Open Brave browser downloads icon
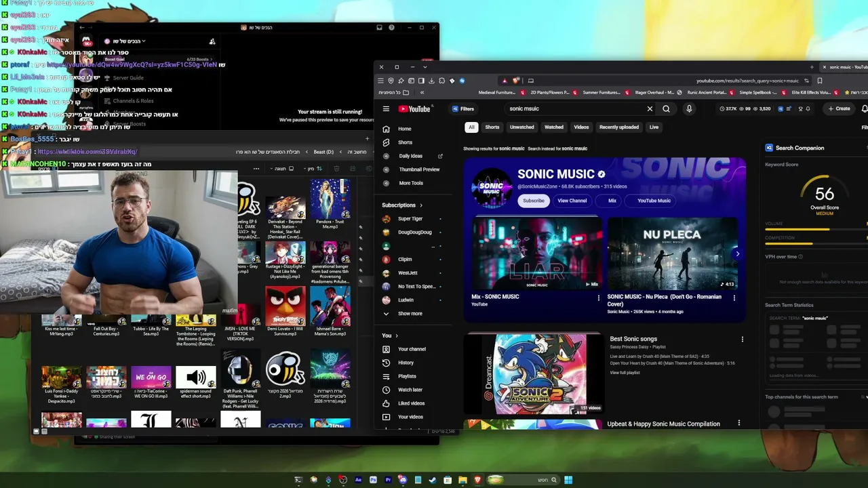Image resolution: width=868 pixels, height=488 pixels. click(432, 81)
